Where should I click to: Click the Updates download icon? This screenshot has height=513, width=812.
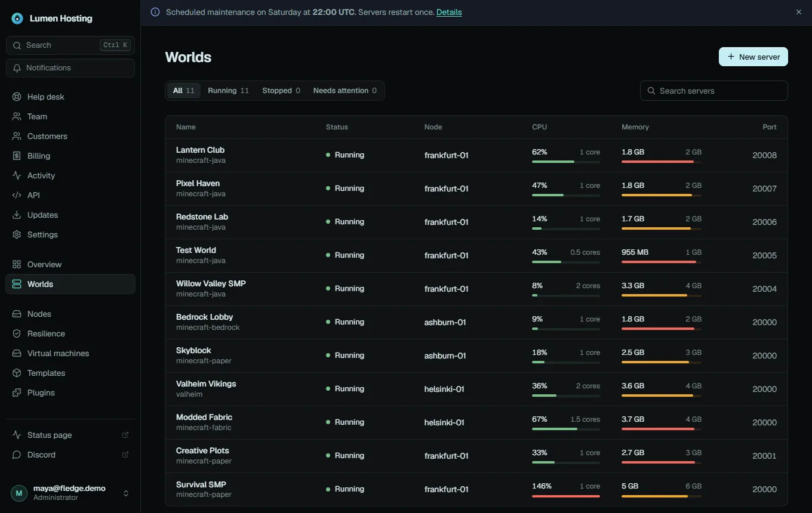click(17, 215)
